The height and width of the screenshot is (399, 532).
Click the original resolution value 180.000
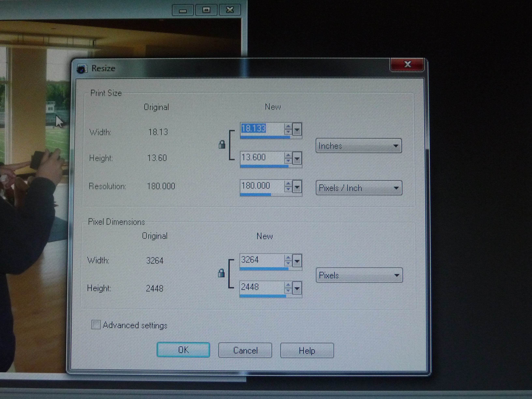pyautogui.click(x=161, y=186)
